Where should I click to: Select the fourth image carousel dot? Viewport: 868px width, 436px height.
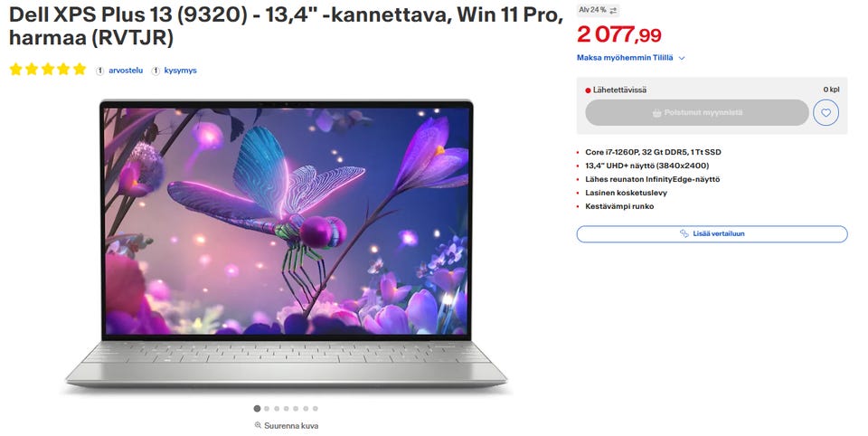coord(287,409)
